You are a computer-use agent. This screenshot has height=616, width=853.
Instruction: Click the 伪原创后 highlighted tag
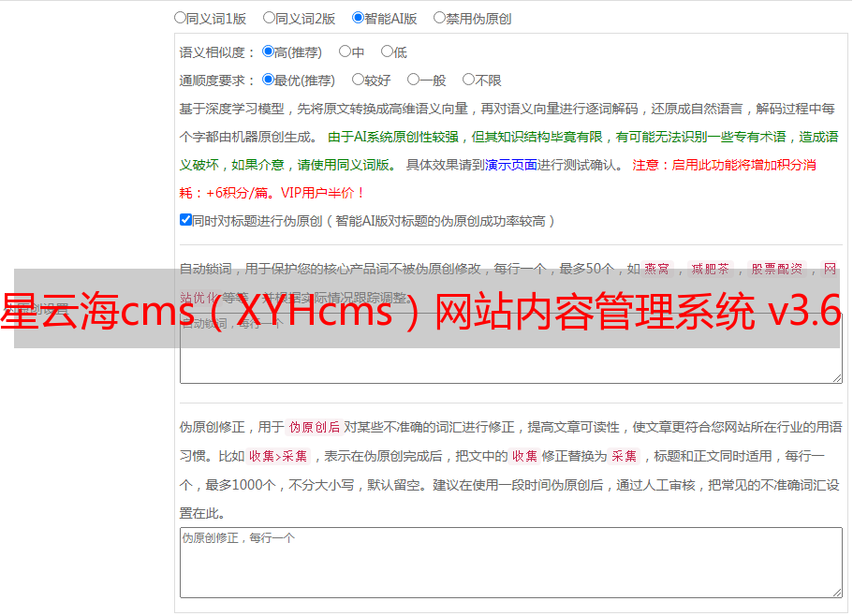(x=315, y=427)
